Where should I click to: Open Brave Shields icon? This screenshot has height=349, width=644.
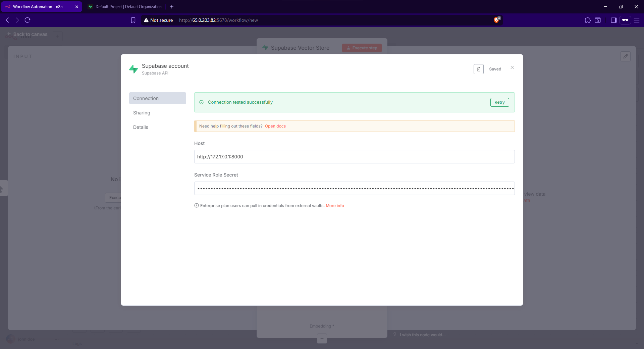[x=496, y=20]
